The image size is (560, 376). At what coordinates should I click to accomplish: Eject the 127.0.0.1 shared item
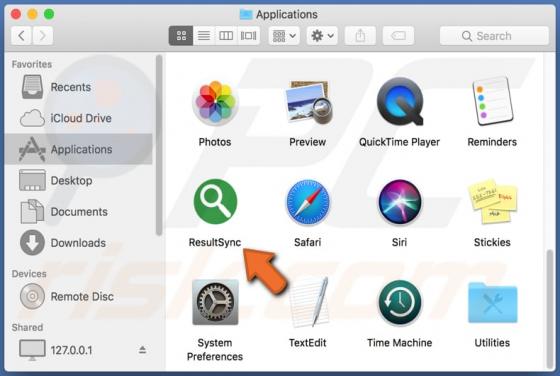click(142, 350)
